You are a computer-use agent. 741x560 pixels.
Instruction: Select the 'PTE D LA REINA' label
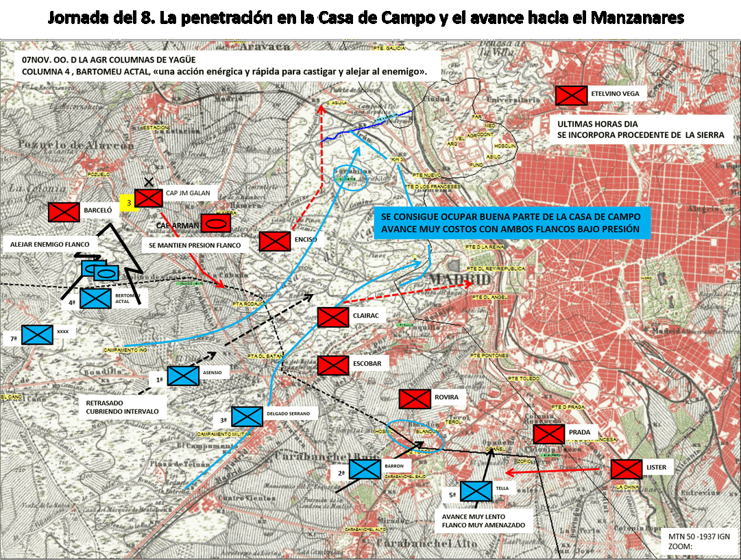coord(485,247)
